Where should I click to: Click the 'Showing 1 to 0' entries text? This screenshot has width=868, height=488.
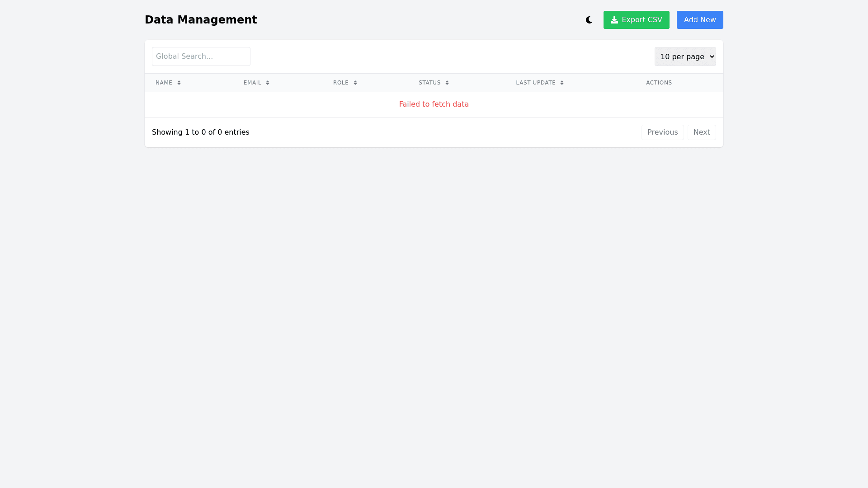coord(200,132)
